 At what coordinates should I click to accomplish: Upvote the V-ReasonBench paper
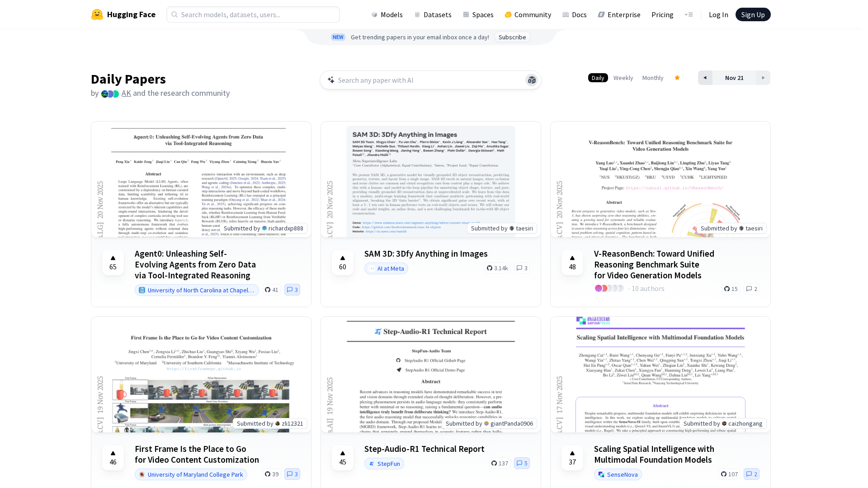pyautogui.click(x=572, y=263)
